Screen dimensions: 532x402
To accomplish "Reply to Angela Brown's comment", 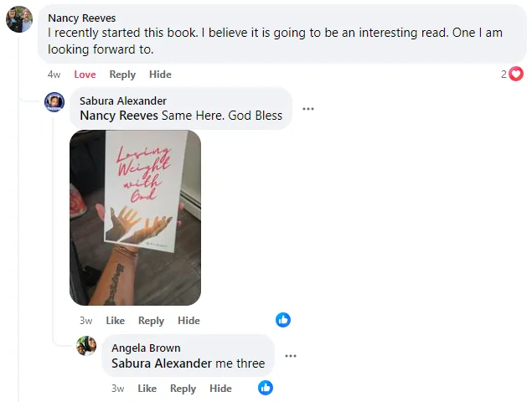I will point(183,389).
